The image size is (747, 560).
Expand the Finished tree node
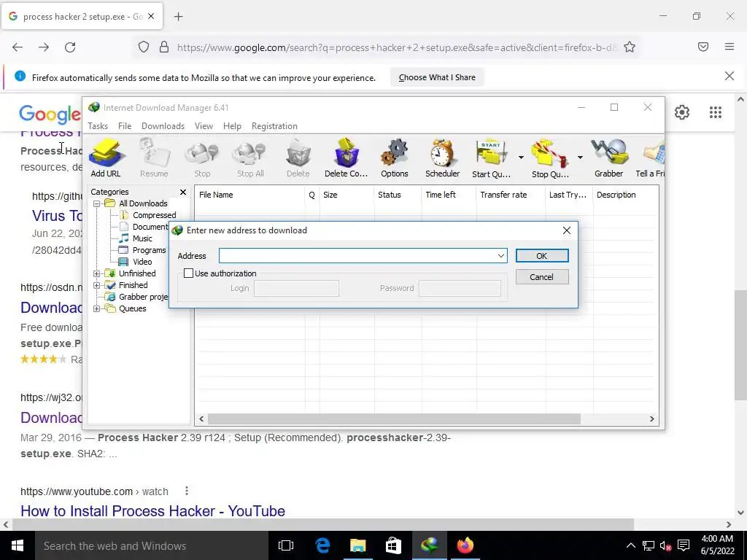(x=97, y=285)
